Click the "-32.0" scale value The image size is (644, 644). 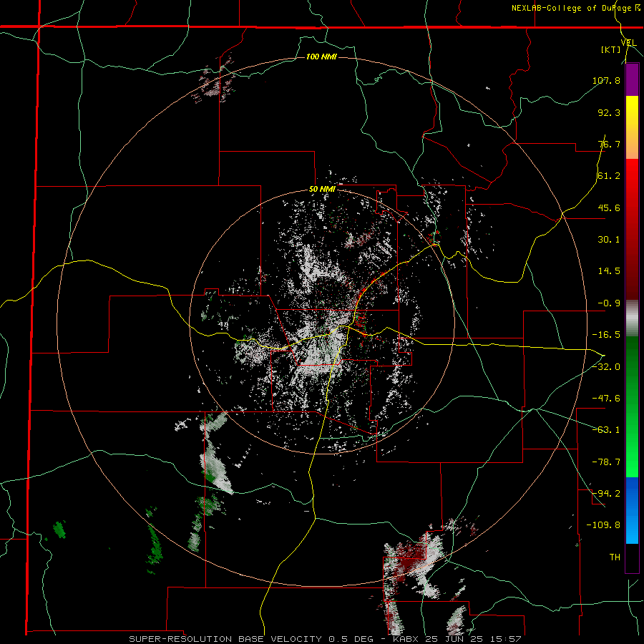(x=606, y=366)
